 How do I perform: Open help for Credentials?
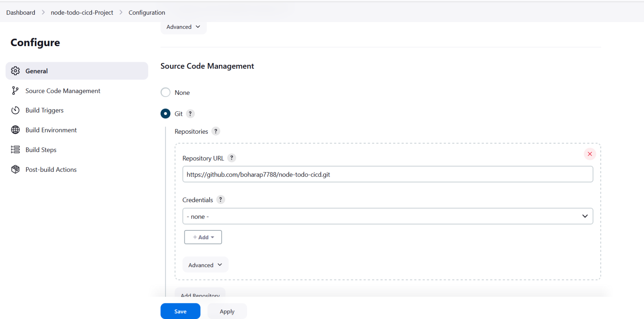(x=221, y=200)
